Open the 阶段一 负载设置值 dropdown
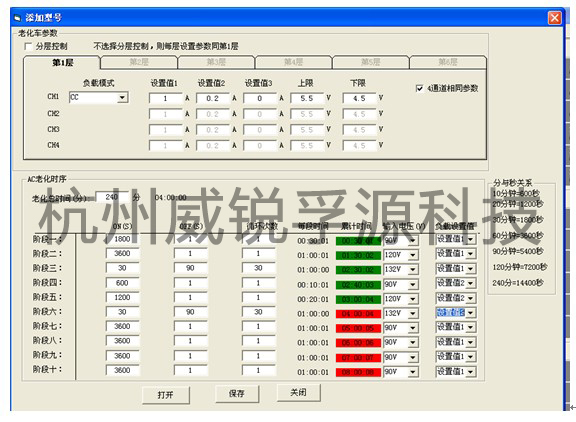This screenshot has height=422, width=576. tap(471, 239)
